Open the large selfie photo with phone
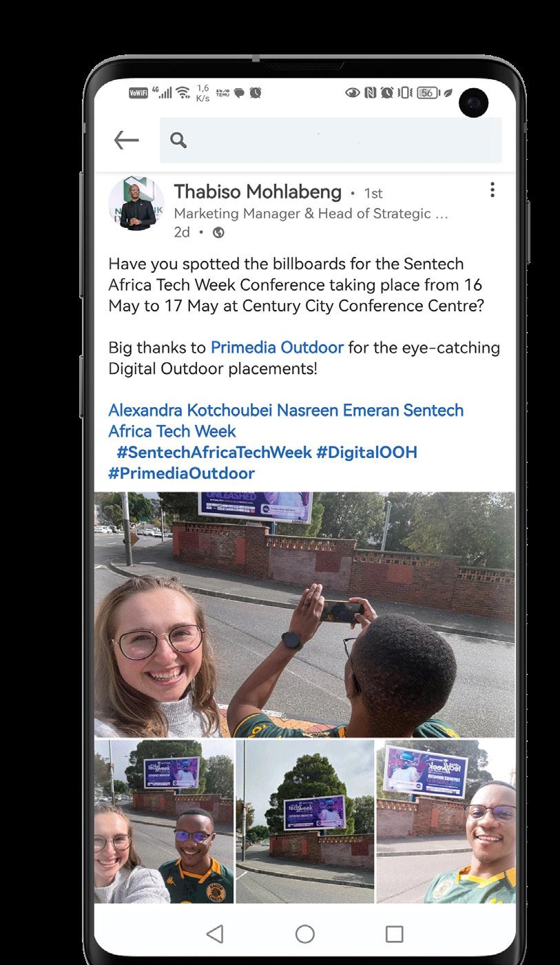 (x=304, y=614)
